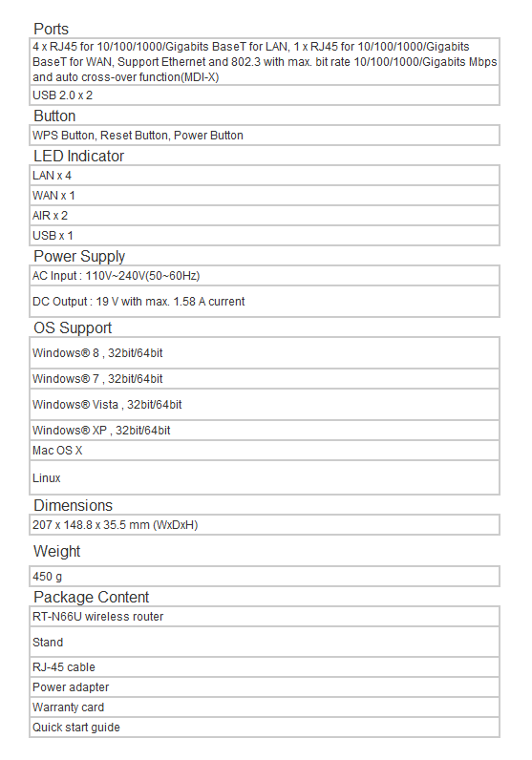This screenshot has width=532, height=760.
Task: Select the Mac OS X row
Action: [x=265, y=451]
